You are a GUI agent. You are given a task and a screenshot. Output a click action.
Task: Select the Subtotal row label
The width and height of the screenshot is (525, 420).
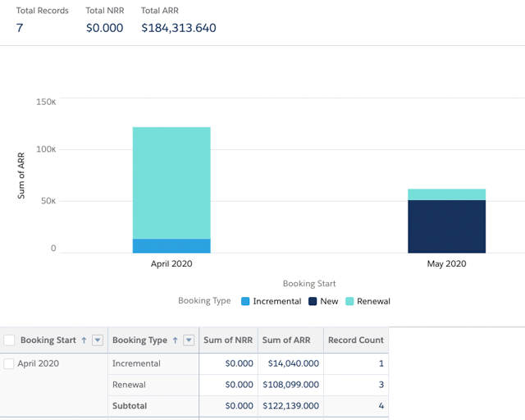pyautogui.click(x=131, y=406)
